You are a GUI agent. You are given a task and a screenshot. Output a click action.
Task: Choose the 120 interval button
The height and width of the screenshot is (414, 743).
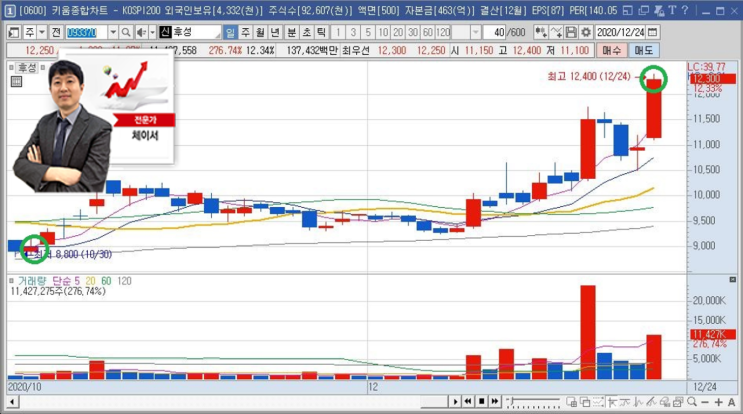point(443,32)
